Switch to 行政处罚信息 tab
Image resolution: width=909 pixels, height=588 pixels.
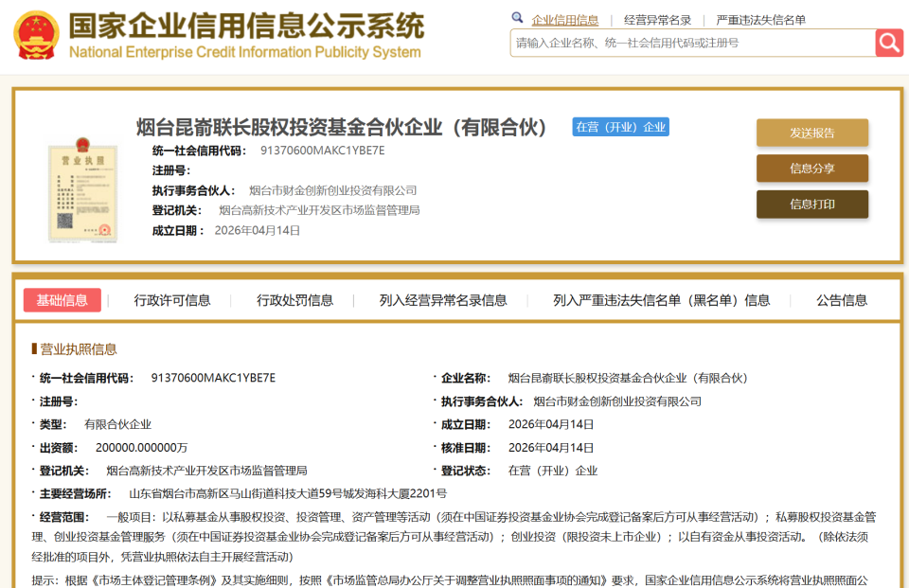click(295, 300)
